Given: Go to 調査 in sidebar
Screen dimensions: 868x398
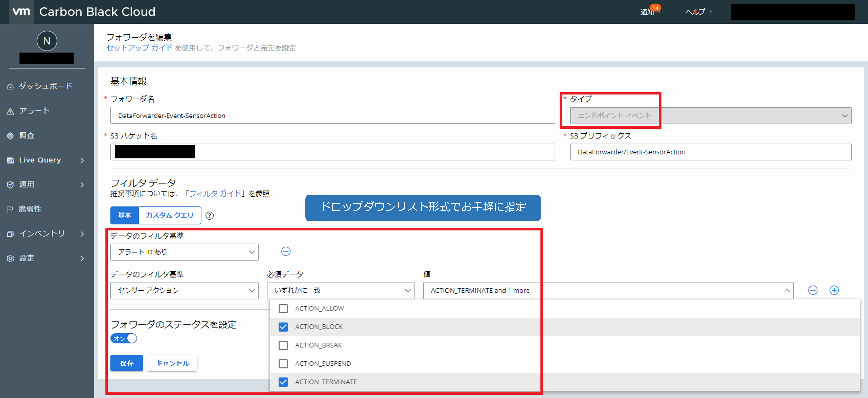Looking at the screenshot, I should point(27,135).
